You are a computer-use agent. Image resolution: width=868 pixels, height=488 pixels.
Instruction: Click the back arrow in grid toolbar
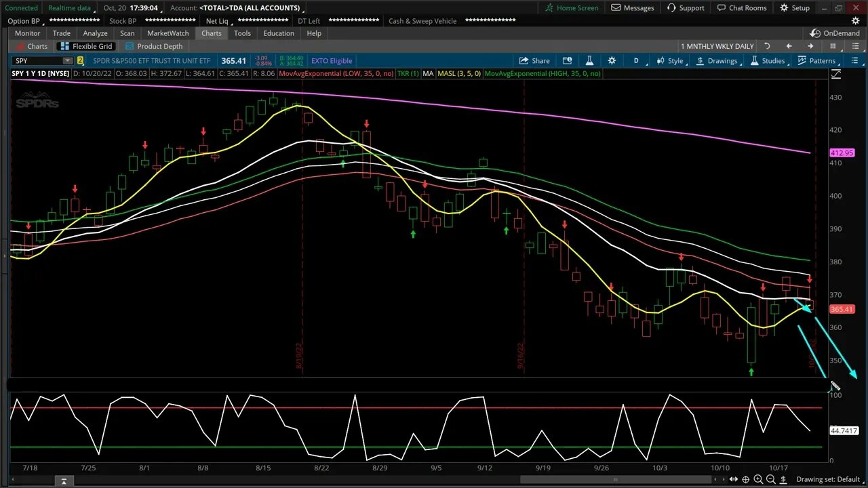[x=789, y=46]
